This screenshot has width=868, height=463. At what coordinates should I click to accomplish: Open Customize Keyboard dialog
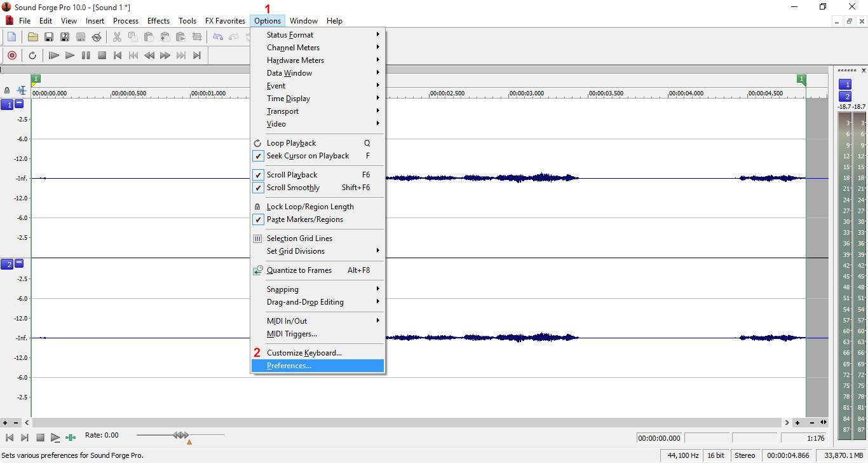[x=318, y=353]
